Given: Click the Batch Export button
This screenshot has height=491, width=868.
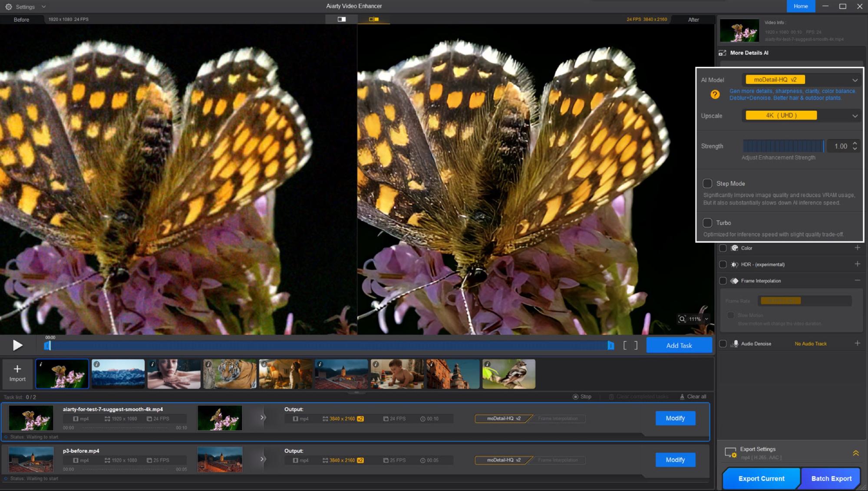Looking at the screenshot, I should pyautogui.click(x=831, y=478).
